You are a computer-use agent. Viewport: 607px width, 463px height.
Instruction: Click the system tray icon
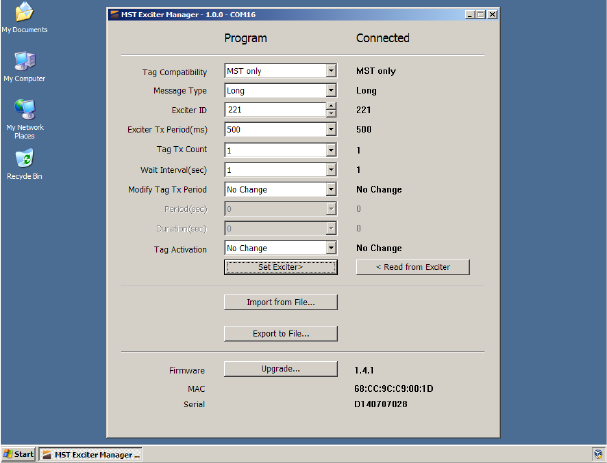pyautogui.click(x=598, y=454)
